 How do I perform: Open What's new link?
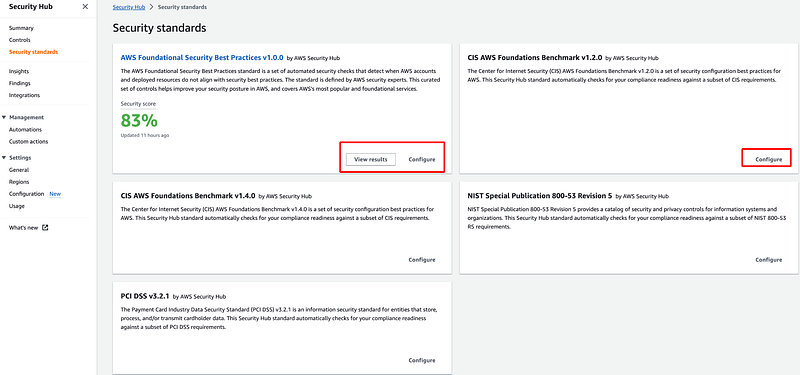pos(23,228)
